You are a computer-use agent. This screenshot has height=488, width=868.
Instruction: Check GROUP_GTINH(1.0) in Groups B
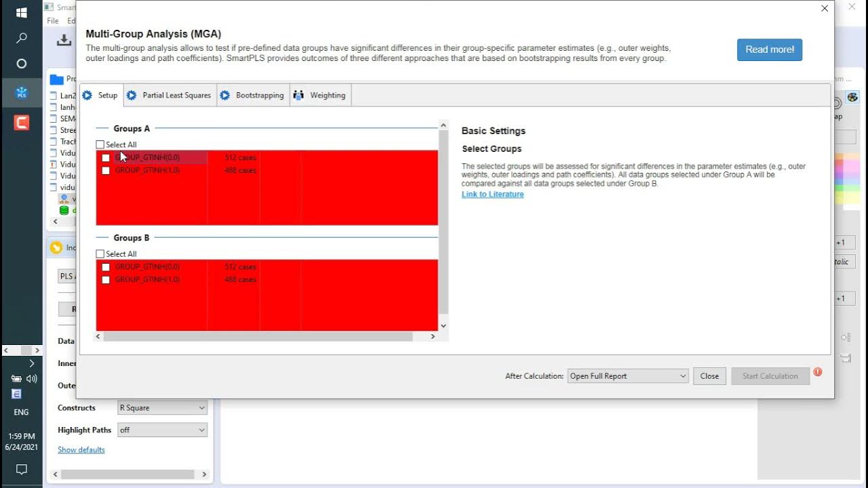[x=106, y=279]
